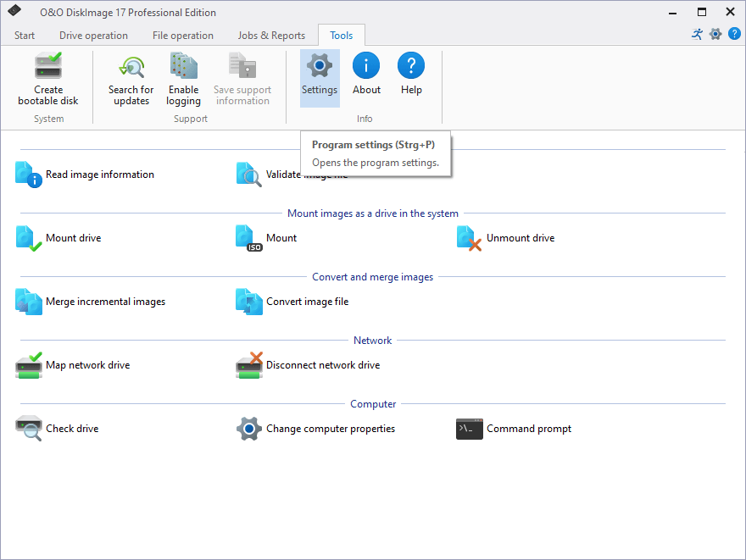Click the Read image information label
This screenshot has height=560, width=746.
100,175
